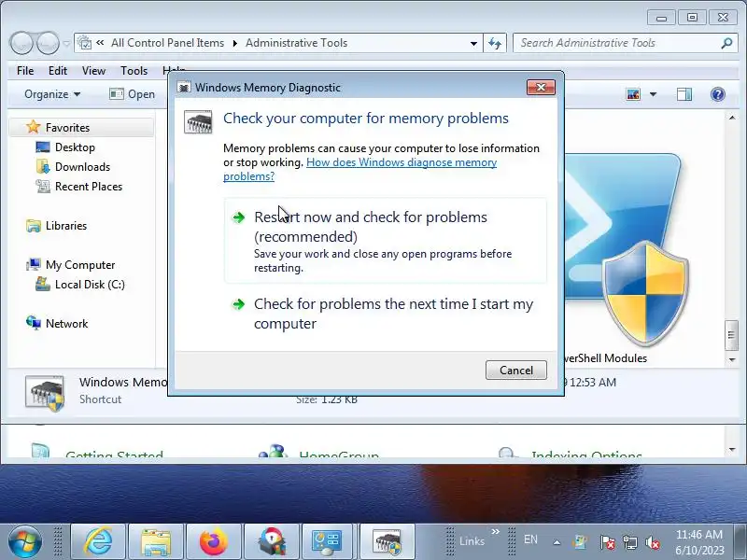Click the file list scroll down arrow

tap(732, 360)
